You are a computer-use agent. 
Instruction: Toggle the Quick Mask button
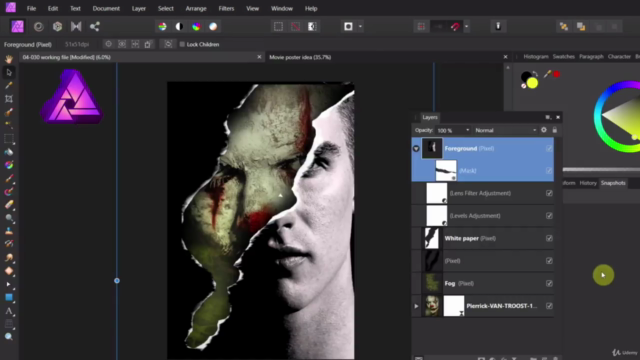348,27
